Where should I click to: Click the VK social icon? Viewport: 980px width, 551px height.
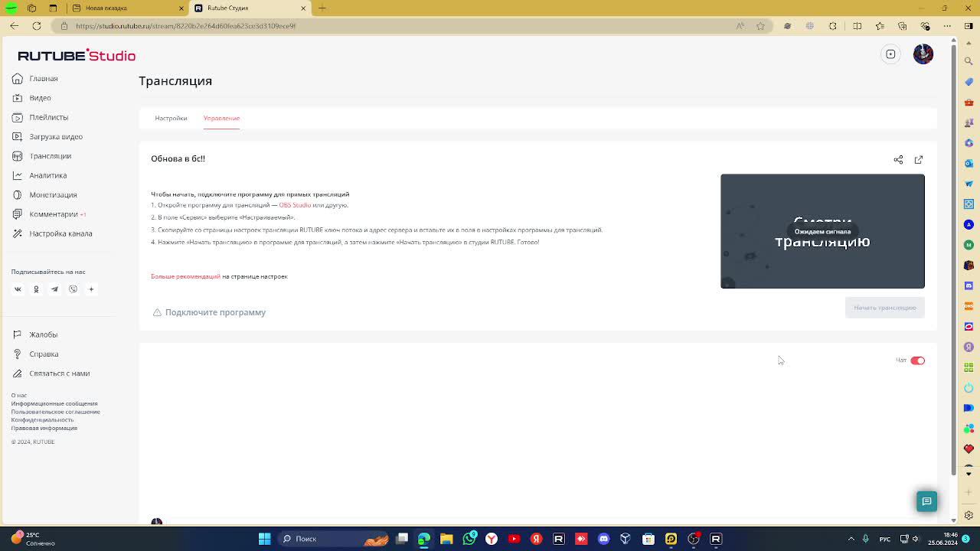pos(18,289)
